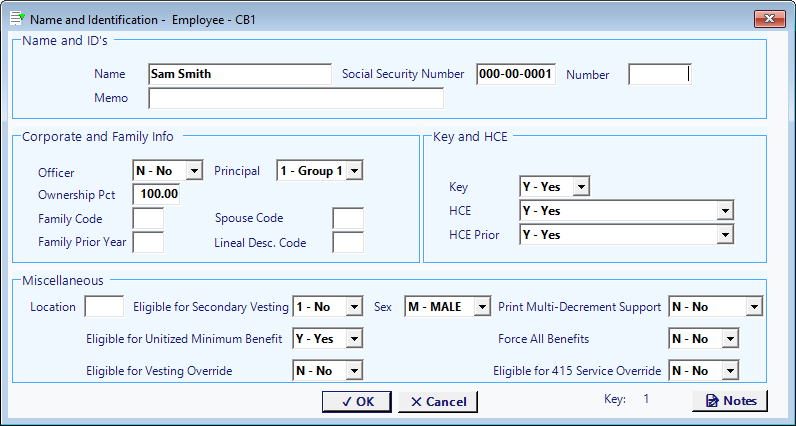Click the Cancel button

pos(438,402)
